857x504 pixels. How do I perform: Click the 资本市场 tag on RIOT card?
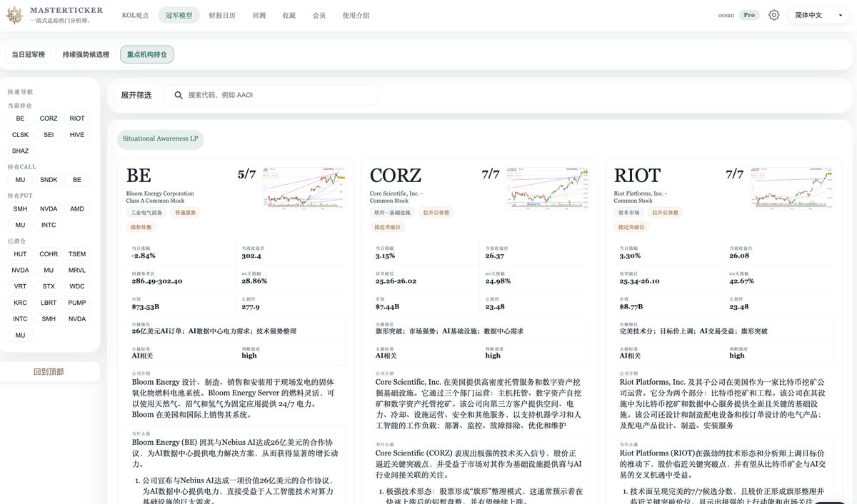[x=629, y=213]
